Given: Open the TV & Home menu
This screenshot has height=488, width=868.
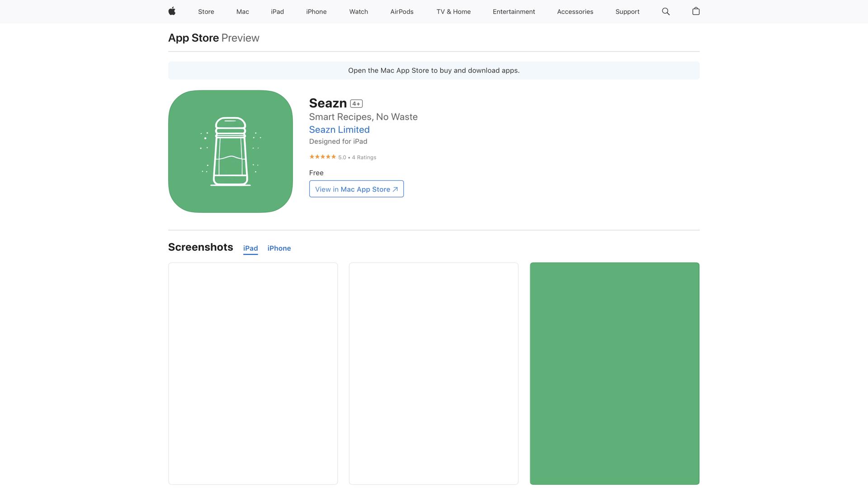Looking at the screenshot, I should point(453,12).
